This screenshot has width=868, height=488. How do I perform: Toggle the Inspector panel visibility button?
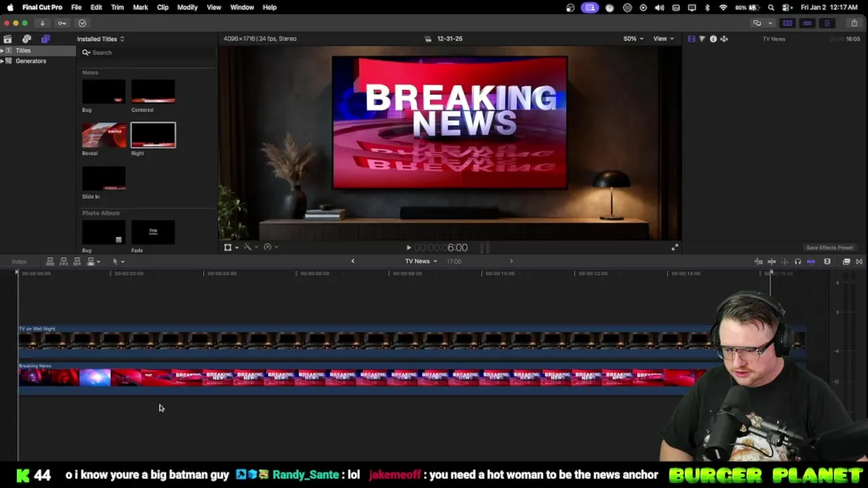click(x=827, y=23)
